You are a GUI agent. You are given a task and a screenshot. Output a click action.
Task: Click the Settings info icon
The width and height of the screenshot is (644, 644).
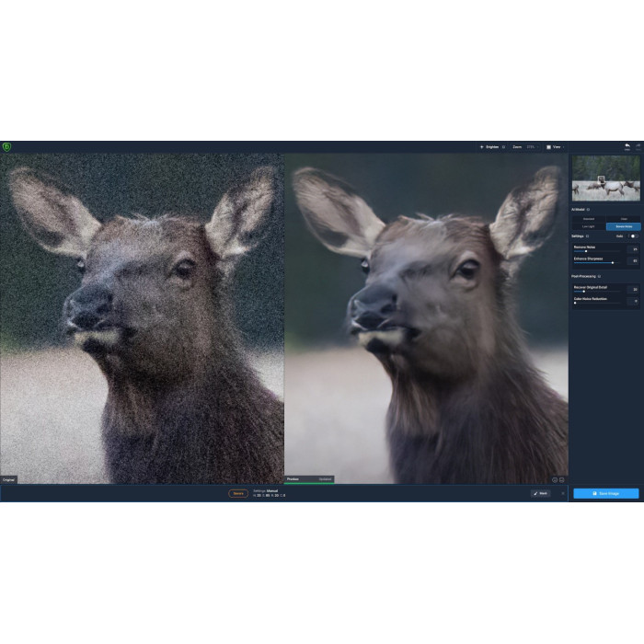[x=587, y=236]
